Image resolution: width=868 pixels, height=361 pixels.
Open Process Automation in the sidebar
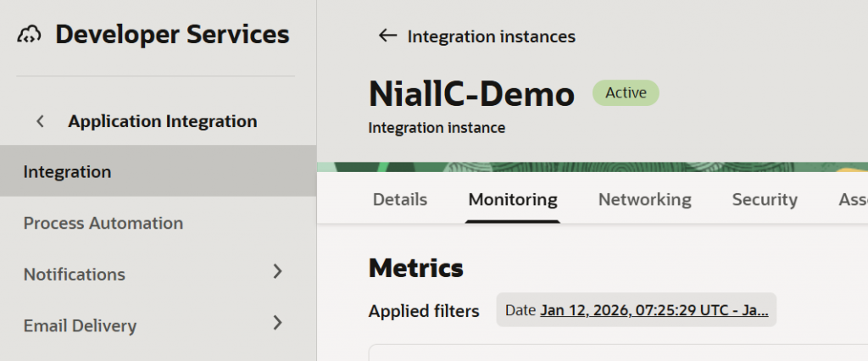103,224
